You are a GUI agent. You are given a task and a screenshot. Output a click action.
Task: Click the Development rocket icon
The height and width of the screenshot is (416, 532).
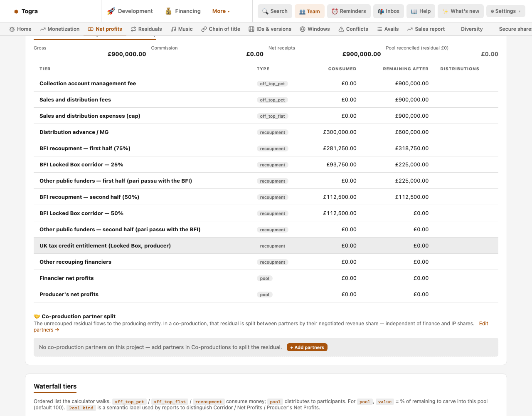[x=111, y=11]
